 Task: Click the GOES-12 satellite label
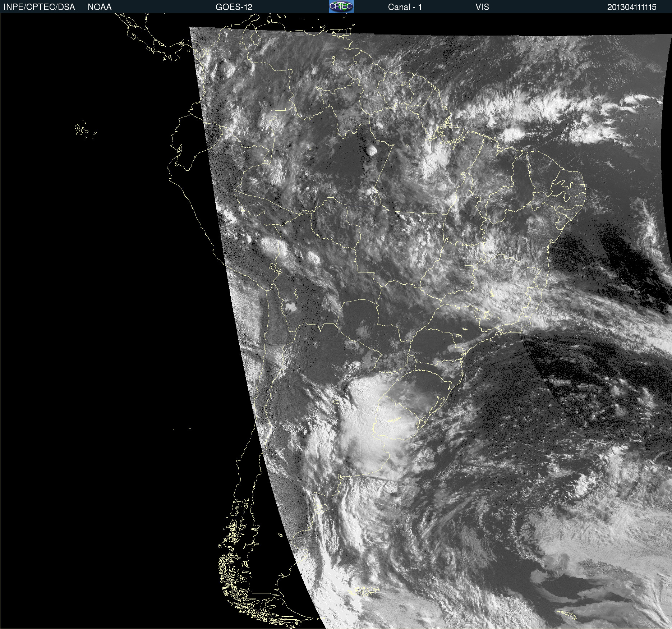[234, 7]
